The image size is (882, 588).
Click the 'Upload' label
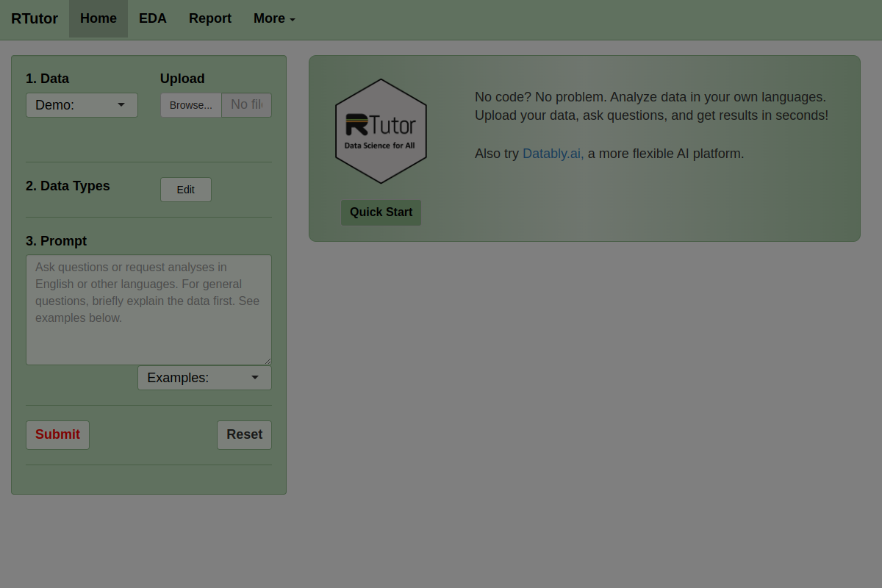(182, 79)
